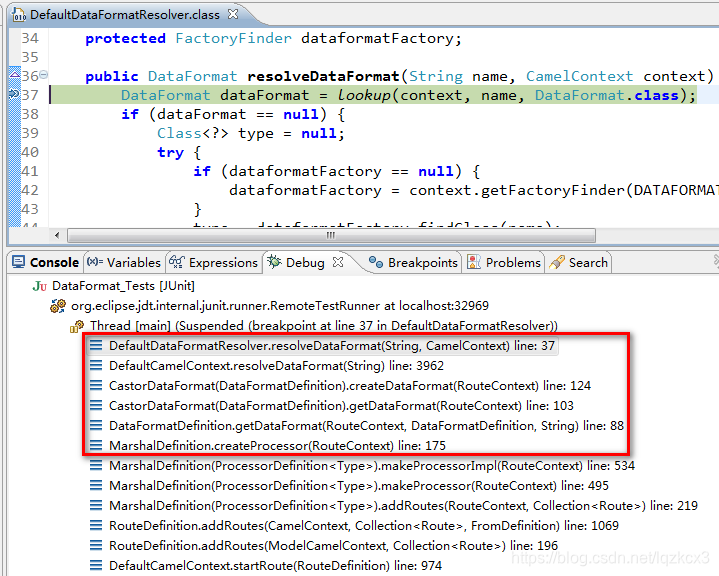Click the JUnit launch icon

(x=40, y=286)
